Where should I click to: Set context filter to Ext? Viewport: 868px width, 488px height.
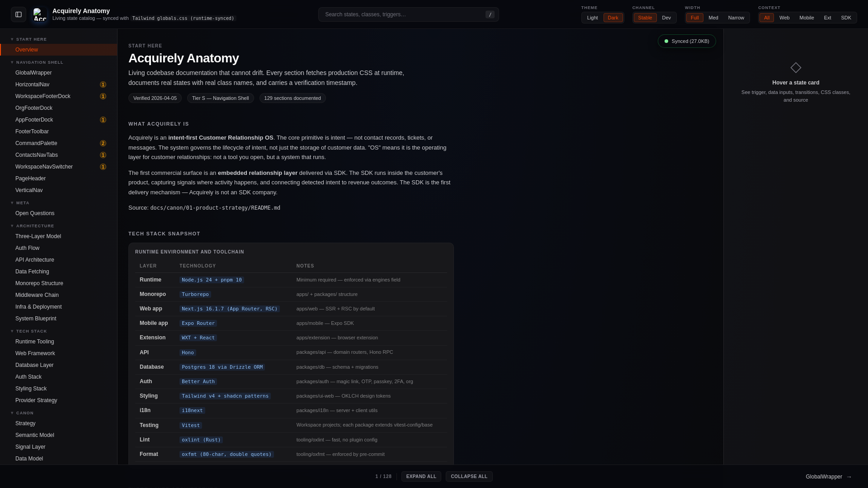(827, 18)
